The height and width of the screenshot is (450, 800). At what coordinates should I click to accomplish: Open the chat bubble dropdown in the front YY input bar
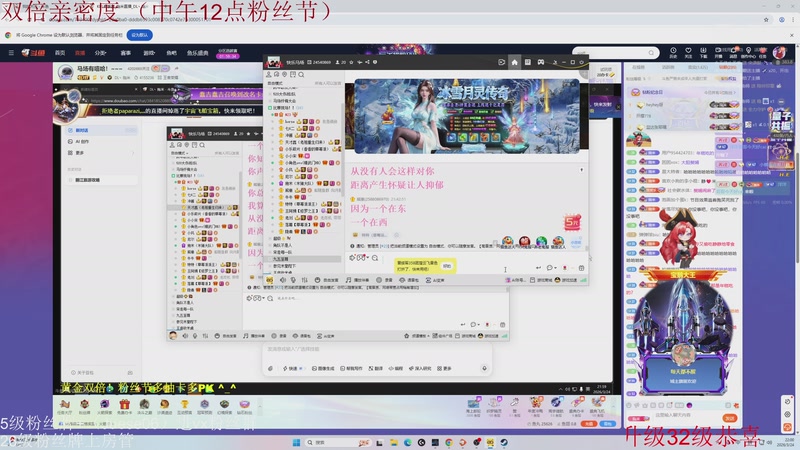(x=551, y=267)
